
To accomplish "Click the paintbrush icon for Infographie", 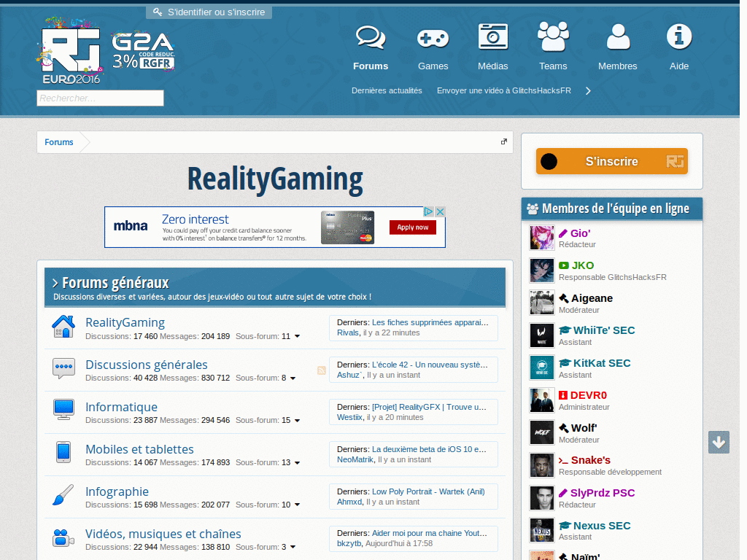I will click(63, 494).
